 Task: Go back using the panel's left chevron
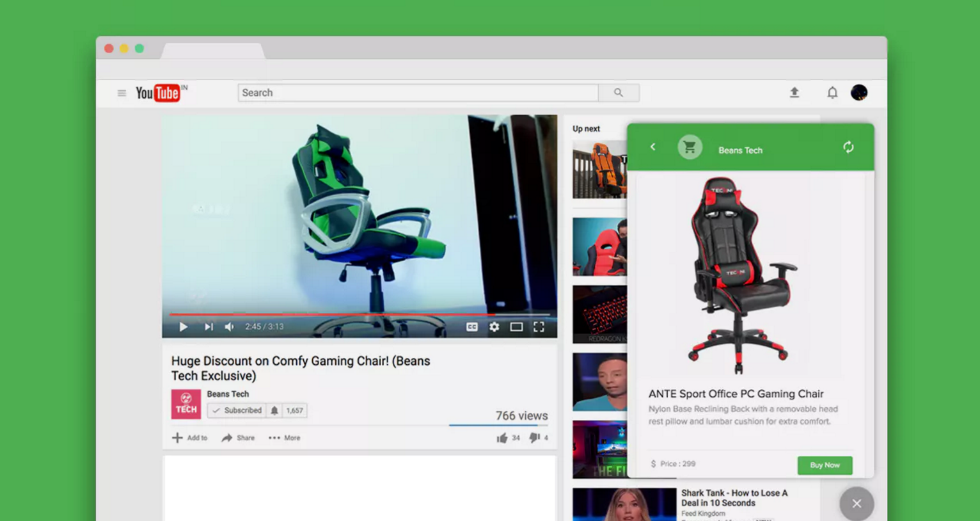point(652,147)
